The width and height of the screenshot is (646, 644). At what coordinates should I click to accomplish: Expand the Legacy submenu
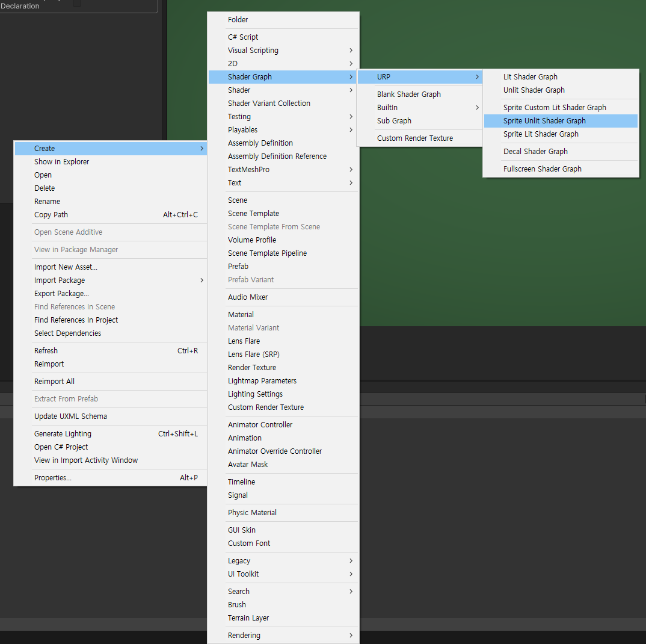(283, 561)
